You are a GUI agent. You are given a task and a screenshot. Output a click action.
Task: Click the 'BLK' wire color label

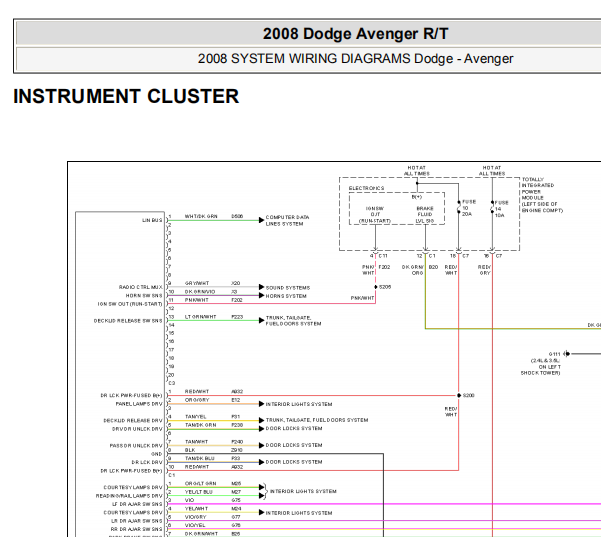click(x=190, y=450)
